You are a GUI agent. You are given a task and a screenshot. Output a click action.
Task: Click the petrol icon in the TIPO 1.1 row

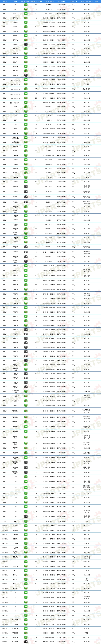point(26,477)
